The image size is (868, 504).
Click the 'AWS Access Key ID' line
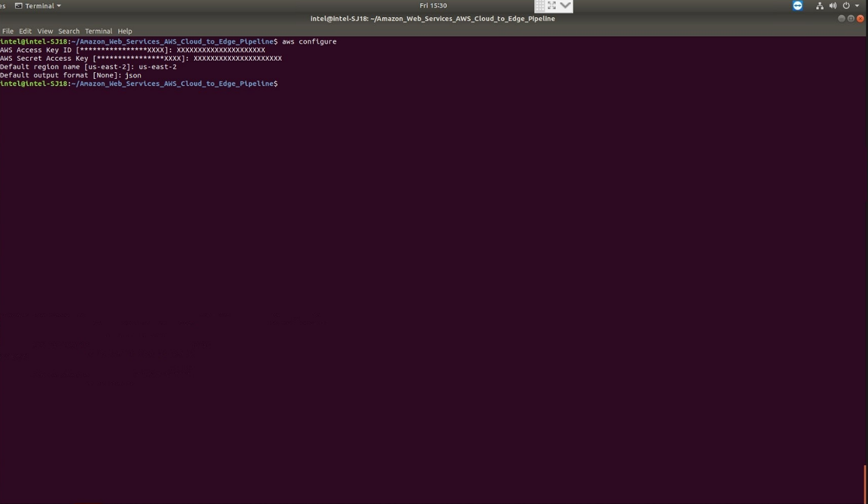pos(132,50)
